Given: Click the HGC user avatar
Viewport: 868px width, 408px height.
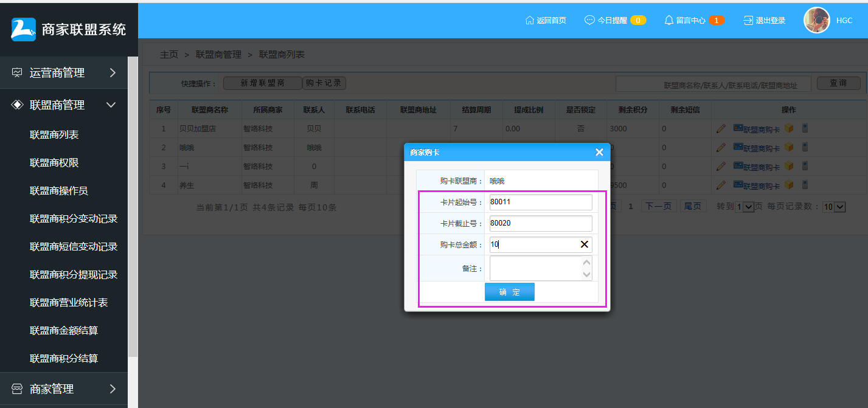Looking at the screenshot, I should tap(816, 21).
